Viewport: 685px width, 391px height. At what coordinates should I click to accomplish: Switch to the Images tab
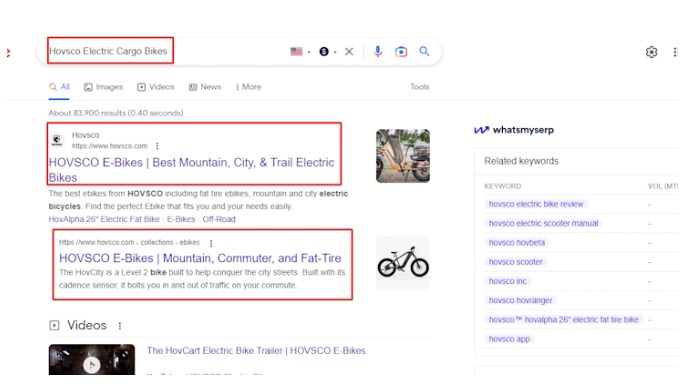tap(104, 87)
